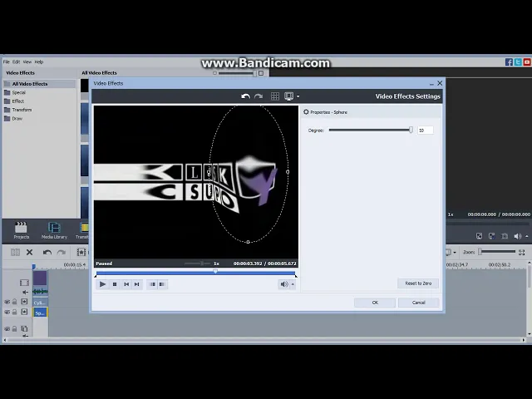Open the timeline view mode dropdown arrow left of Zoom

point(455,252)
